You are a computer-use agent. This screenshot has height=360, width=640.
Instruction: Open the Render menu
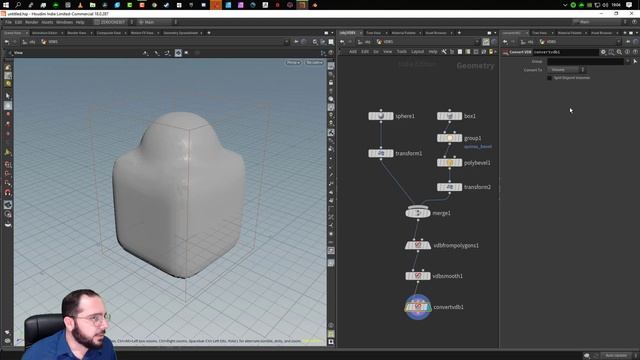coord(31,22)
